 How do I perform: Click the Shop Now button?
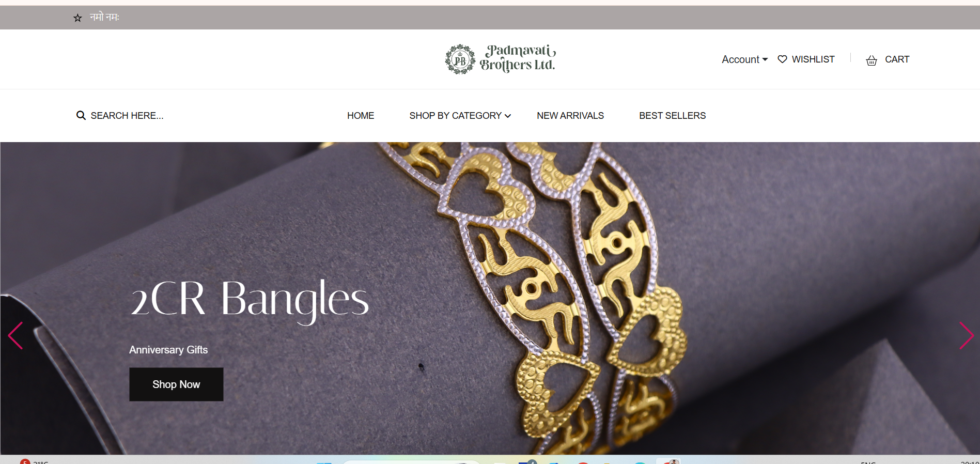click(176, 384)
